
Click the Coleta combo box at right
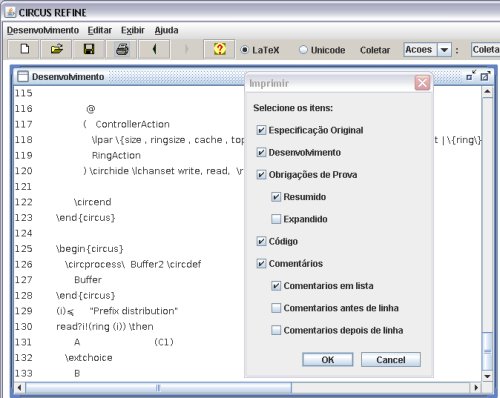(x=485, y=50)
